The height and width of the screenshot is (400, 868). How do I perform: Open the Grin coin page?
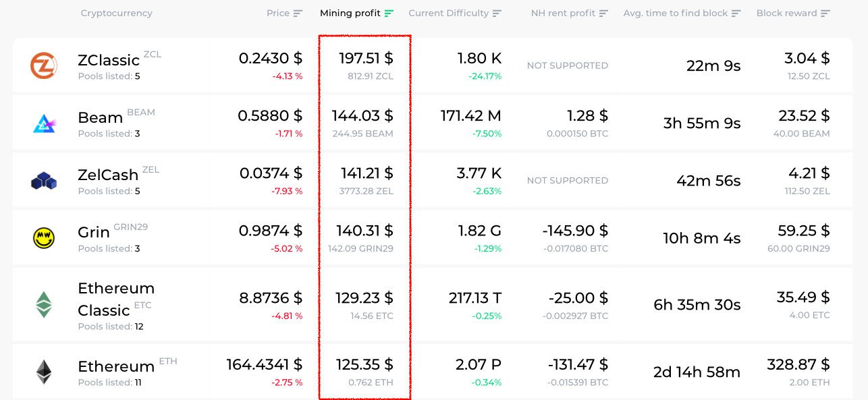[94, 232]
